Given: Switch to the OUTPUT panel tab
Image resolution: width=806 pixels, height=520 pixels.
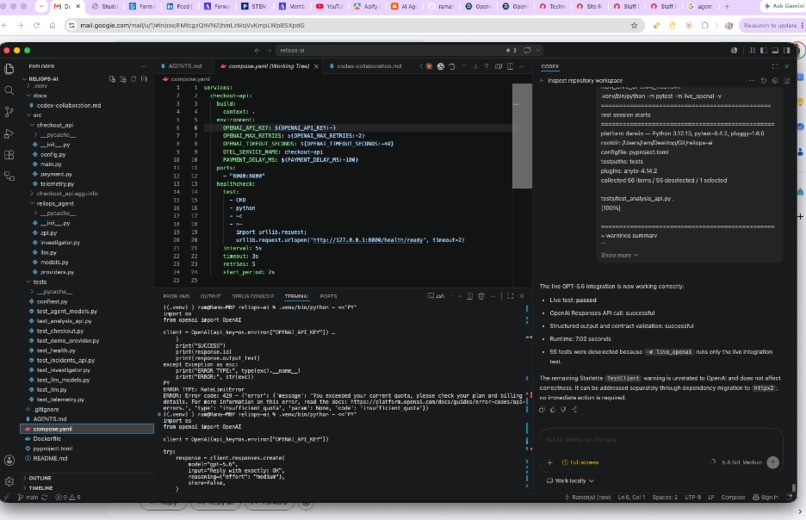Looking at the screenshot, I should coord(210,296).
